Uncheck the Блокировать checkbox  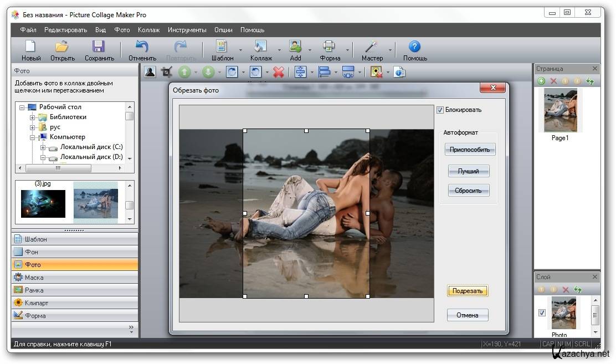(440, 110)
